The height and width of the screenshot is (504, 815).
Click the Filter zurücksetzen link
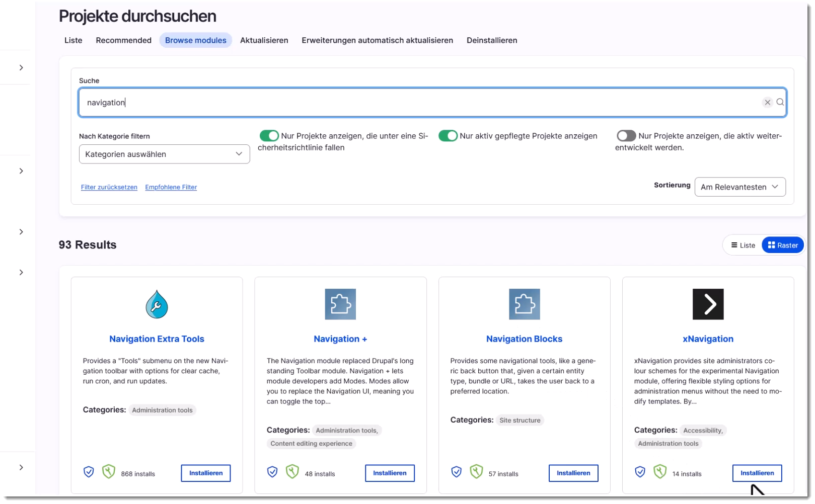109,187
